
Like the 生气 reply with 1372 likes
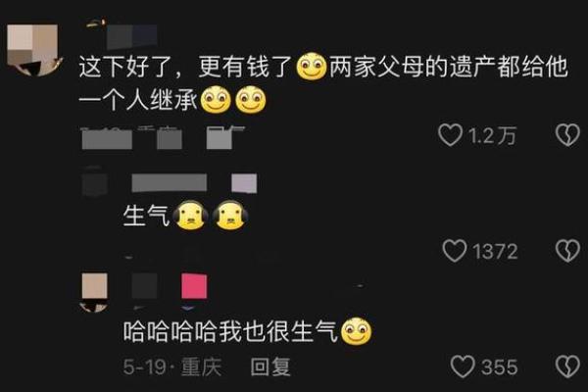[455, 251]
